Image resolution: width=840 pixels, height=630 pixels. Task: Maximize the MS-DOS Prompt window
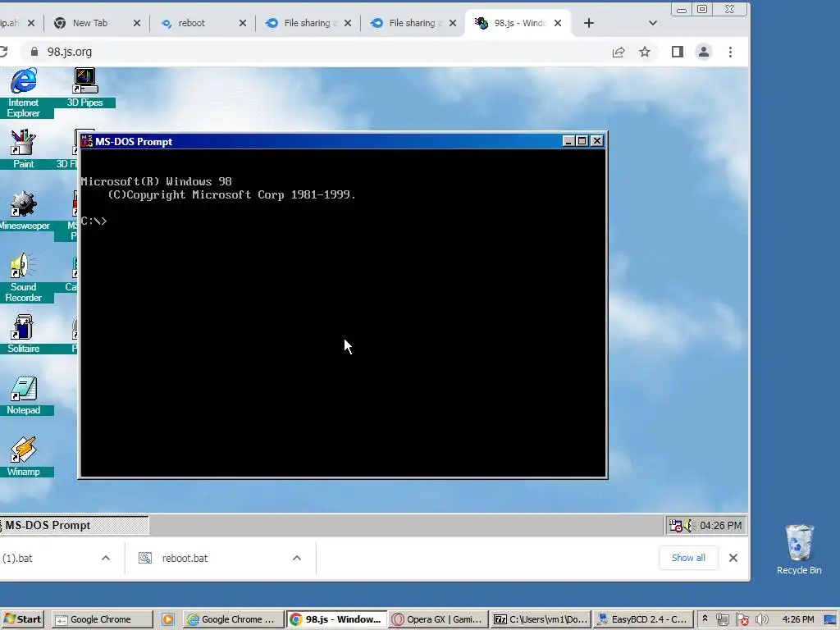pyautogui.click(x=582, y=141)
